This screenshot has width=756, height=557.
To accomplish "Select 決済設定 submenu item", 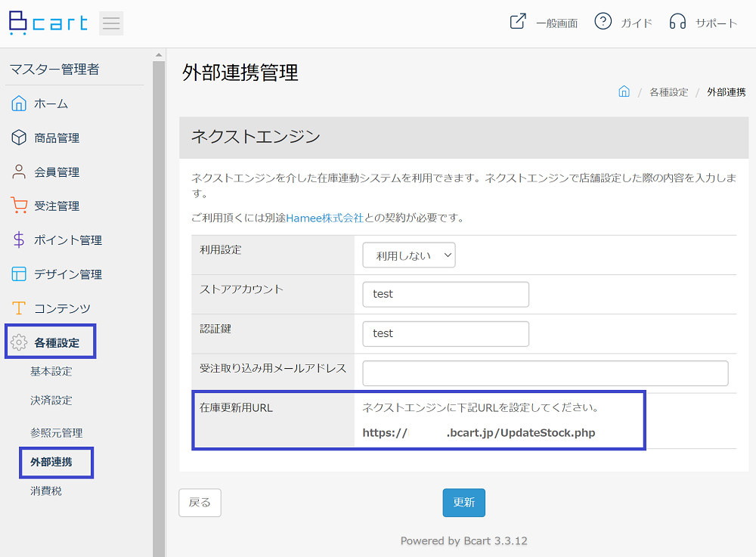I will [51, 401].
